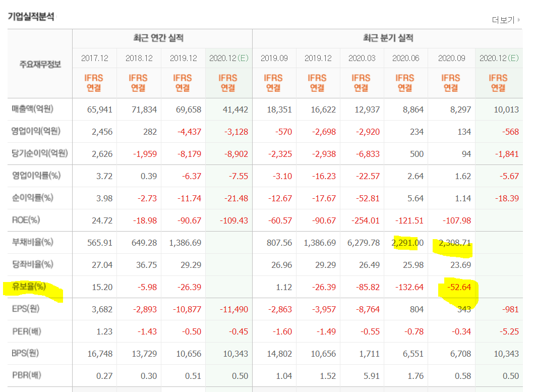This screenshot has height=392, width=533.
Task: Select the highlighted -52.64 reserve ratio
Action: pos(459,287)
